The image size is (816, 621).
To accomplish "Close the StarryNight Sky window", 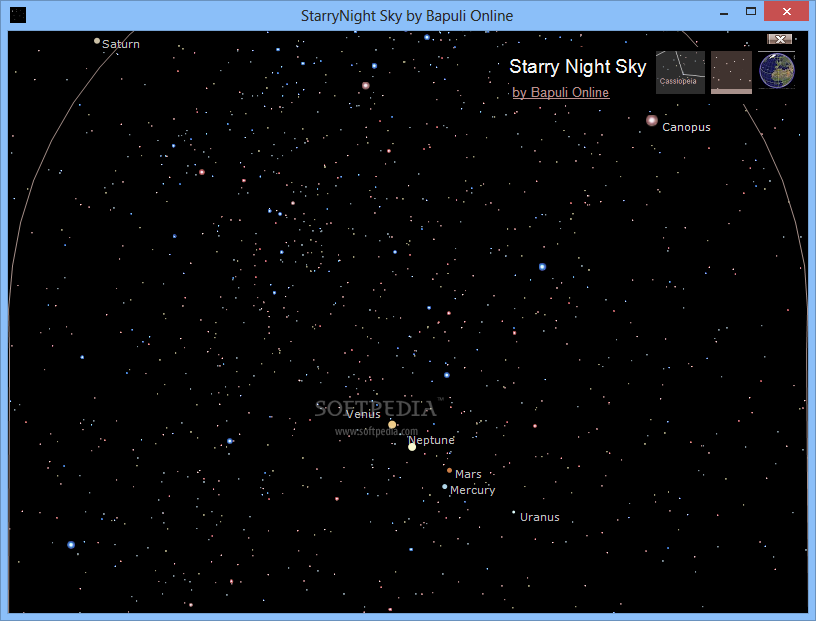I will 786,11.
